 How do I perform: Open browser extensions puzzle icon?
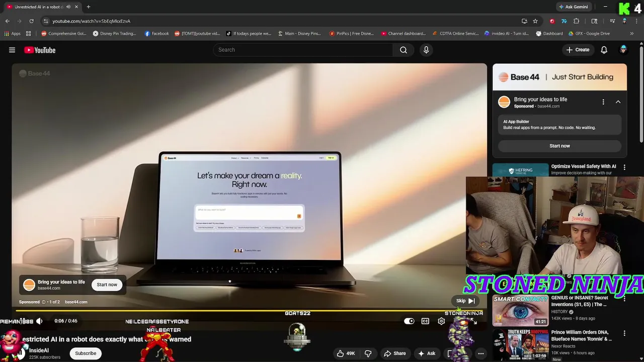[577, 21]
